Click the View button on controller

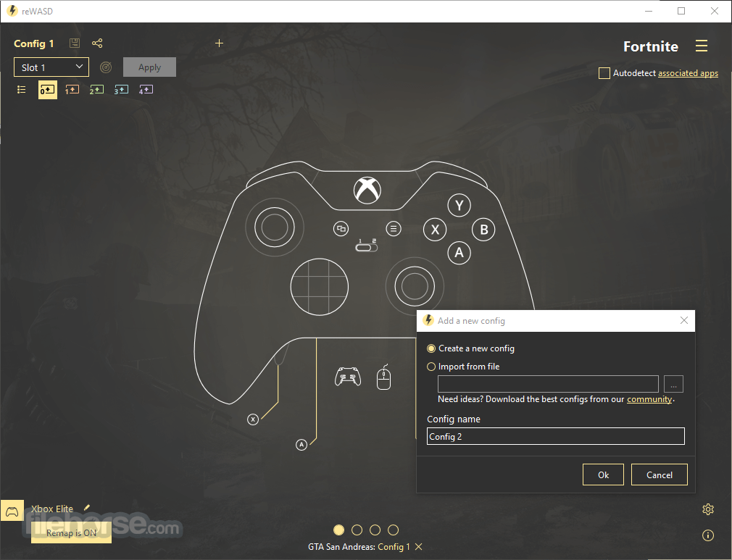pos(341,229)
